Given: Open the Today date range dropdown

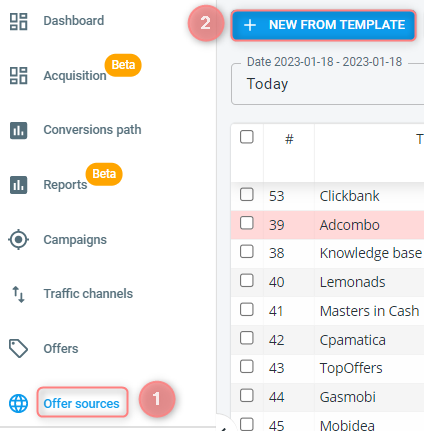Looking at the screenshot, I should click(328, 84).
